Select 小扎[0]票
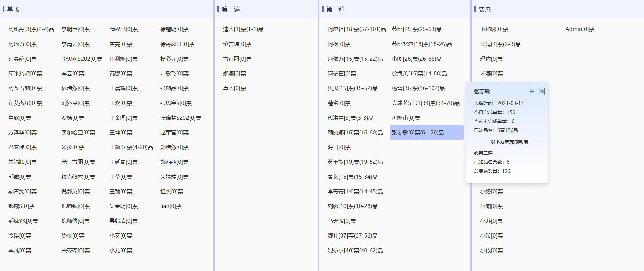Screen dimensions: 644x271 [x=121, y=251]
